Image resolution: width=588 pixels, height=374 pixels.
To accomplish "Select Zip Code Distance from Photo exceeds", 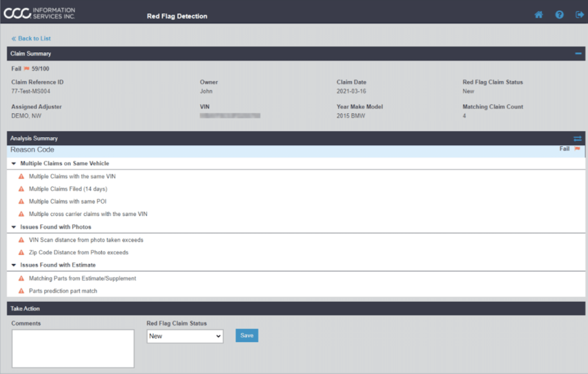I will point(78,252).
